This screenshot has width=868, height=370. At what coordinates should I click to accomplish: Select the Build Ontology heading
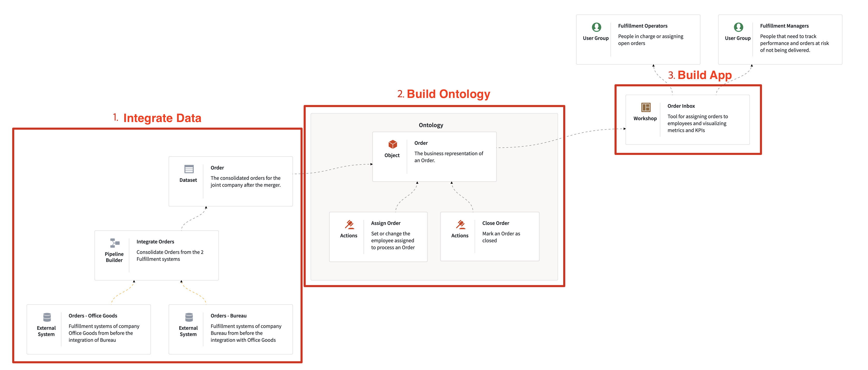[448, 94]
